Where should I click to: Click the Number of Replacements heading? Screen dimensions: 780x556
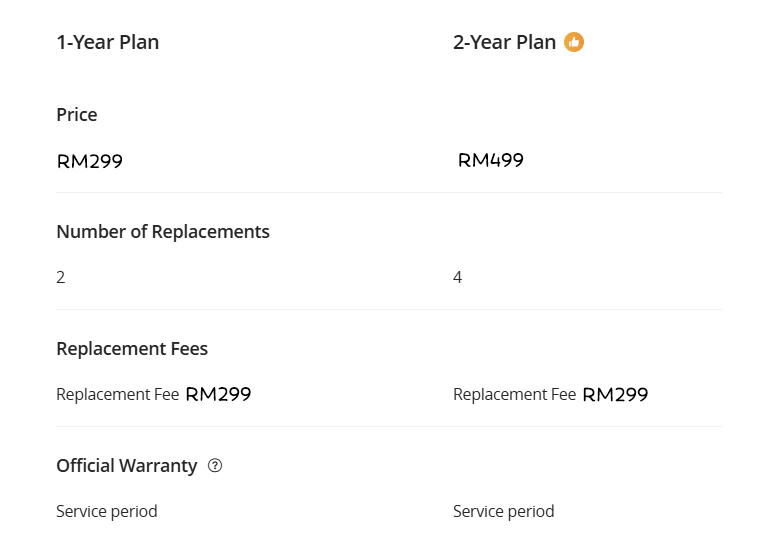click(x=163, y=232)
